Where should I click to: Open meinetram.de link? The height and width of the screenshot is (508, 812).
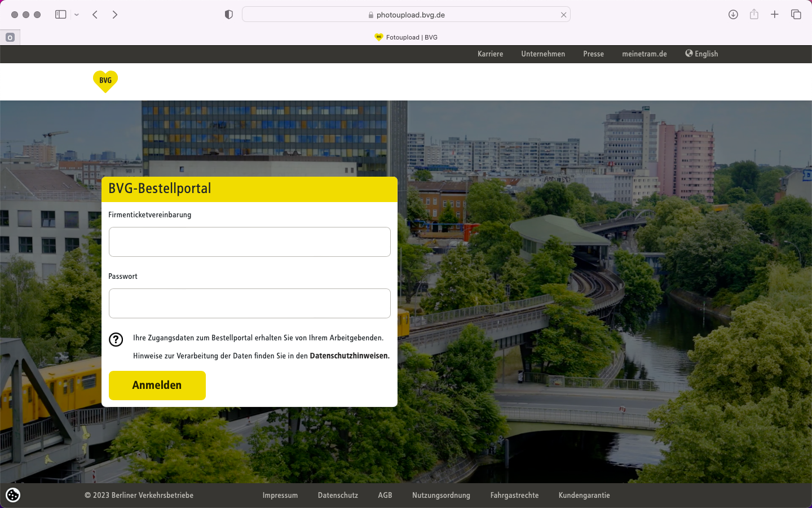(645, 54)
